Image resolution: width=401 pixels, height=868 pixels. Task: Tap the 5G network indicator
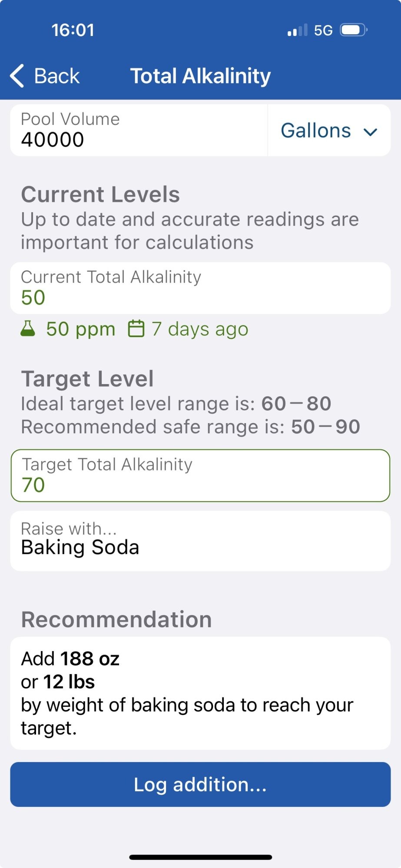point(323,30)
